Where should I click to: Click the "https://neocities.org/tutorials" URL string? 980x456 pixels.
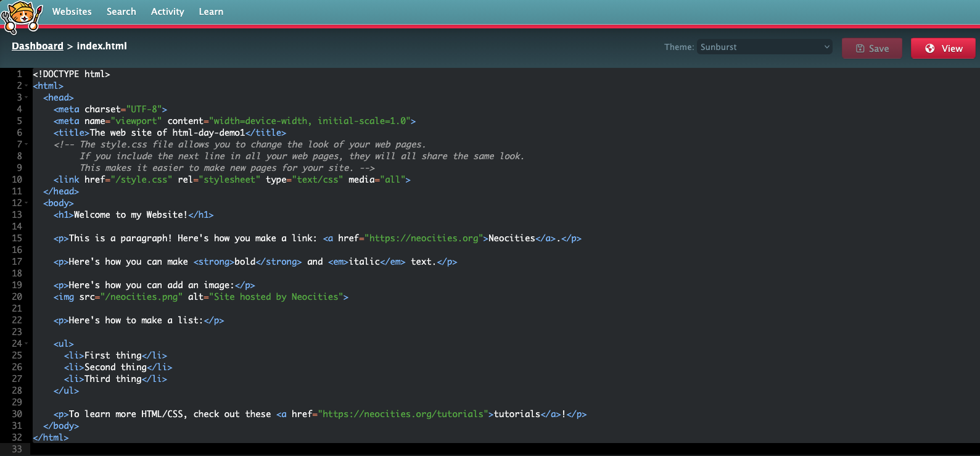pyautogui.click(x=403, y=414)
